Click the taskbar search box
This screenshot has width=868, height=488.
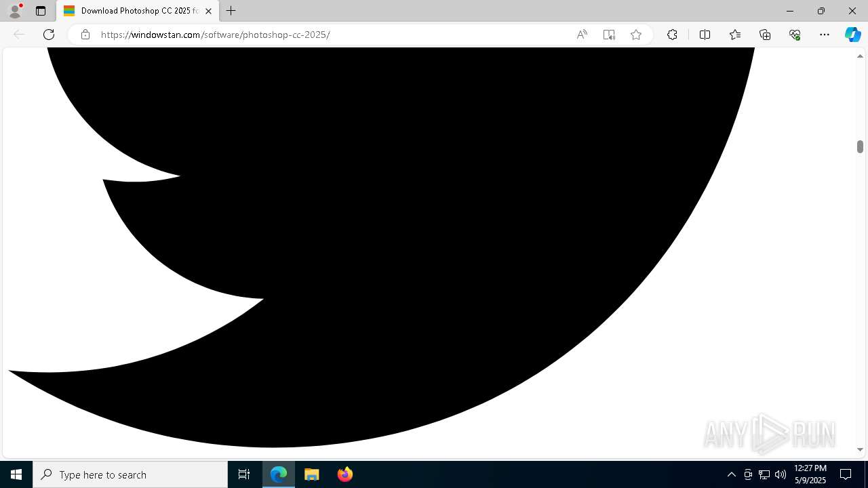[x=130, y=474]
